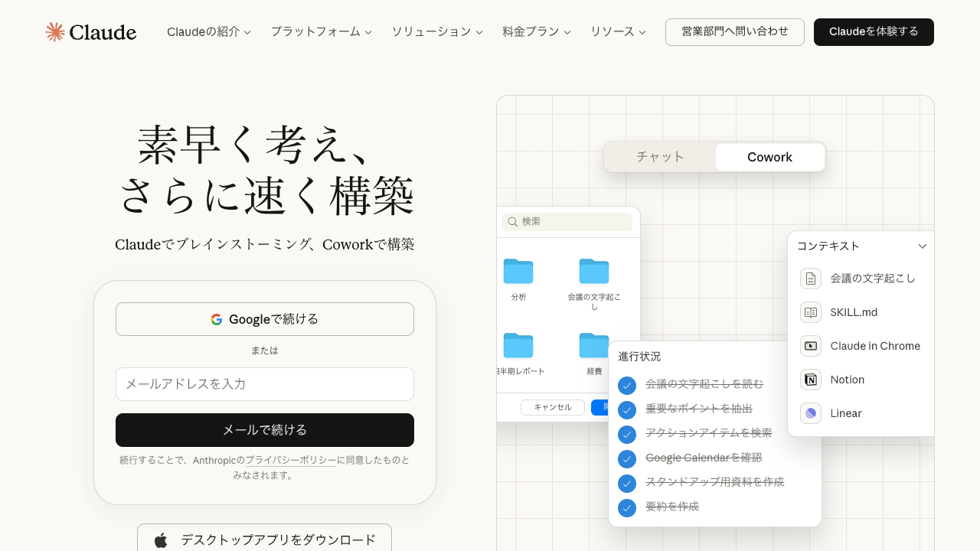Click the Apple icon on the download button

tap(161, 540)
